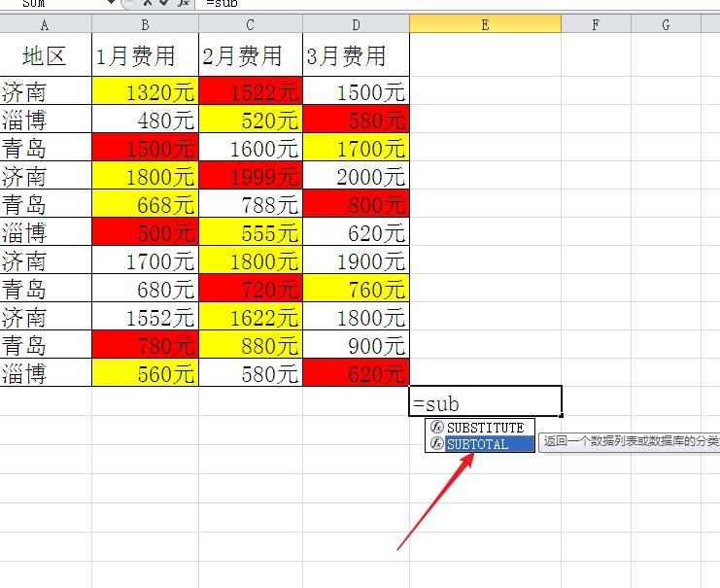Select the 1552元 cell
The image size is (720, 588).
click(145, 316)
